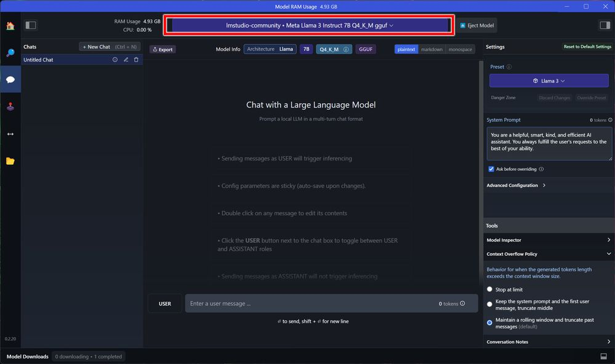Click the Architecture Llama badge
Viewport: 615px width, 364px height.
click(270, 49)
